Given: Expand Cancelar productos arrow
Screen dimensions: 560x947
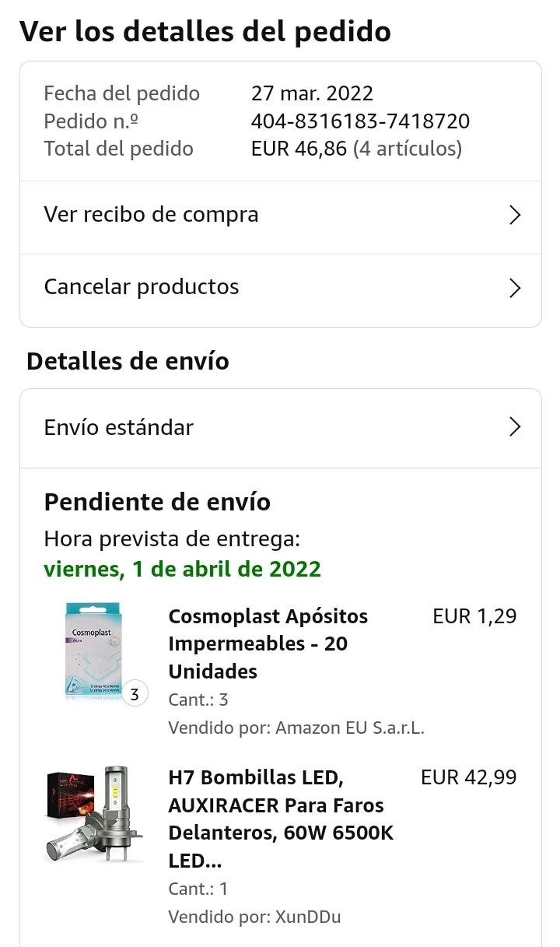Looking at the screenshot, I should pyautogui.click(x=514, y=289).
